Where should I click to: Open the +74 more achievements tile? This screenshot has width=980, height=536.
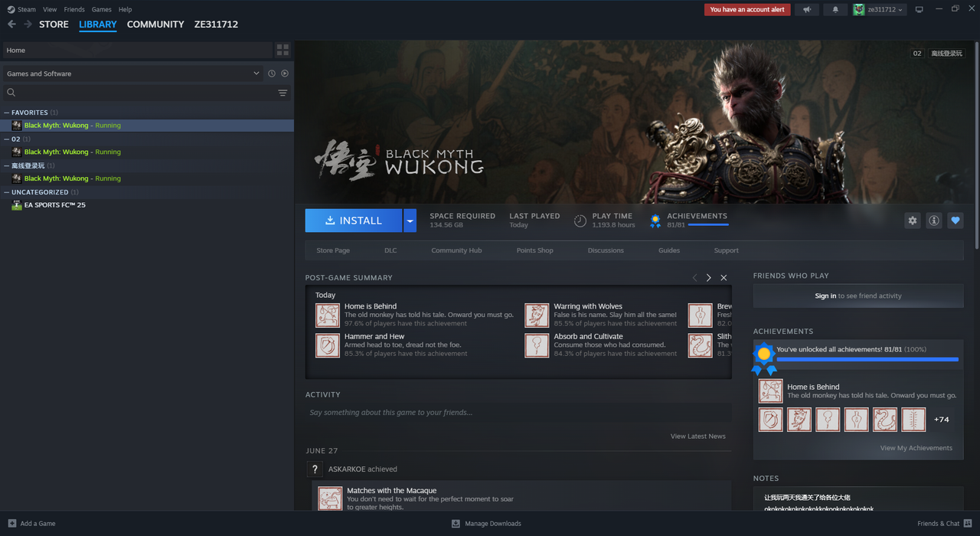[941, 420]
